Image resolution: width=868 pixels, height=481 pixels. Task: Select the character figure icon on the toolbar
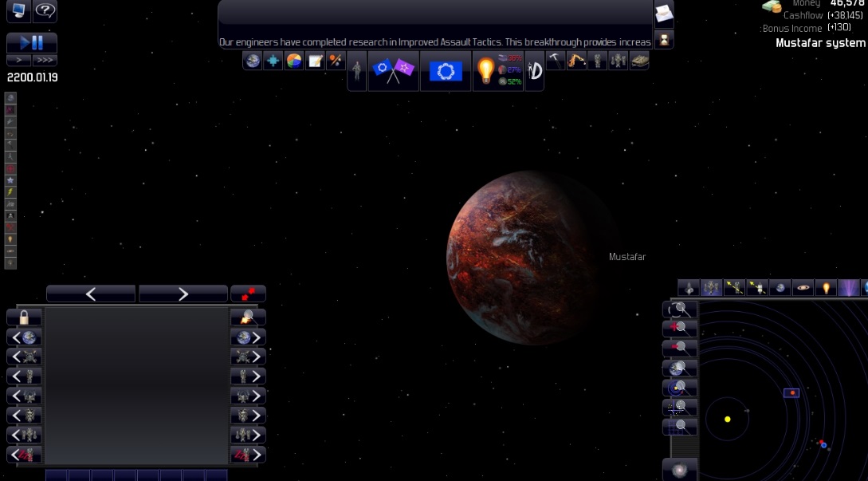point(356,70)
